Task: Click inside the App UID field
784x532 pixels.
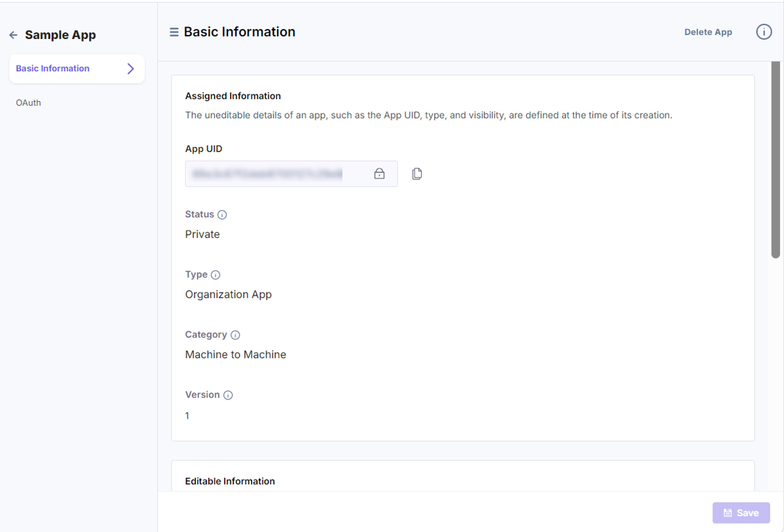Action: pos(291,174)
